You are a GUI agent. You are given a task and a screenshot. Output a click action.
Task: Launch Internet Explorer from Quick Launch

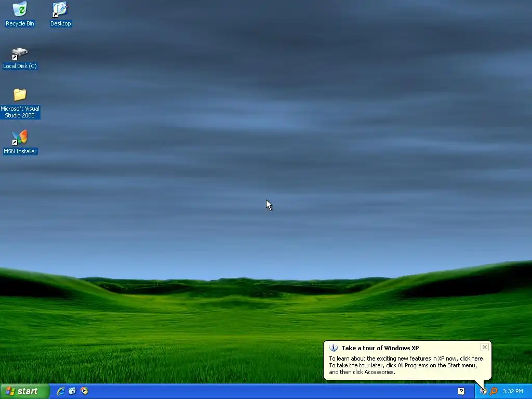pos(61,391)
